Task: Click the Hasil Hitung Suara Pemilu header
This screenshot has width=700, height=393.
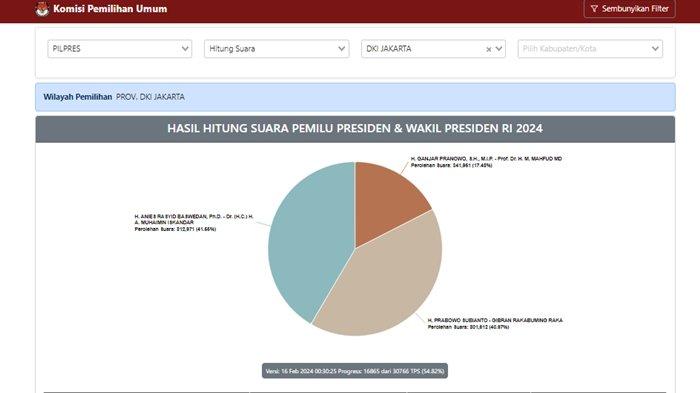Action: pos(355,129)
